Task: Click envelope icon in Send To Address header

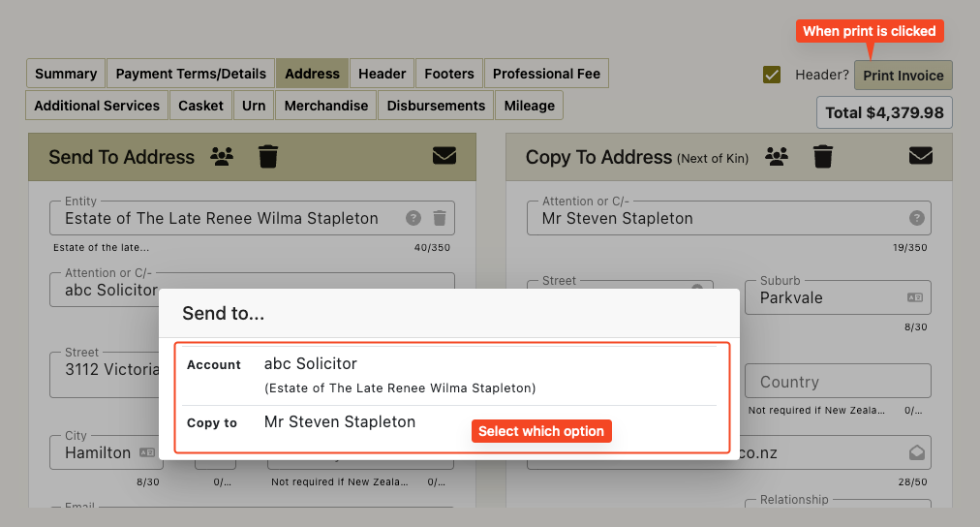Action: (444, 156)
